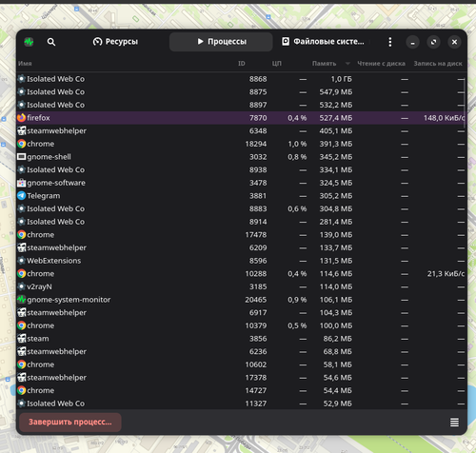Viewport: 476px width, 453px height.
Task: Select the chrome process with ID 18294
Action: pos(242,144)
